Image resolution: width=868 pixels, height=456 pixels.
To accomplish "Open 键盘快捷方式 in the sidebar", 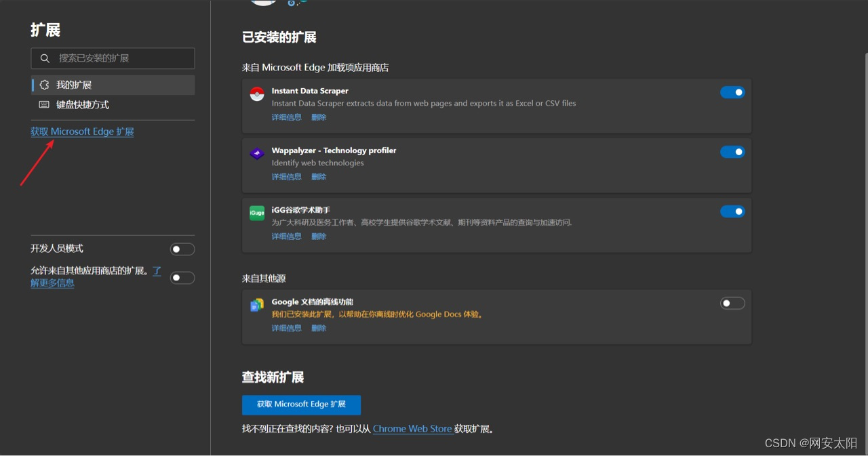I will click(x=113, y=104).
